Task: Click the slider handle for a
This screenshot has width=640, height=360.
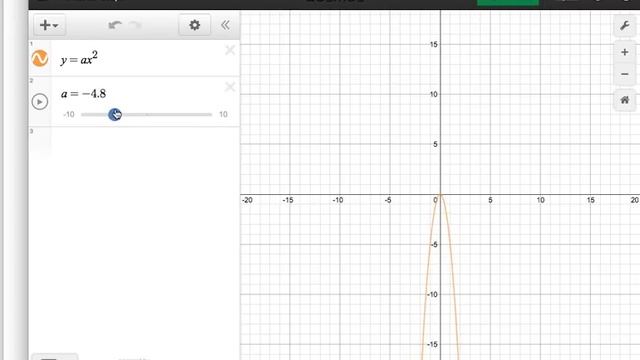Action: click(115, 114)
